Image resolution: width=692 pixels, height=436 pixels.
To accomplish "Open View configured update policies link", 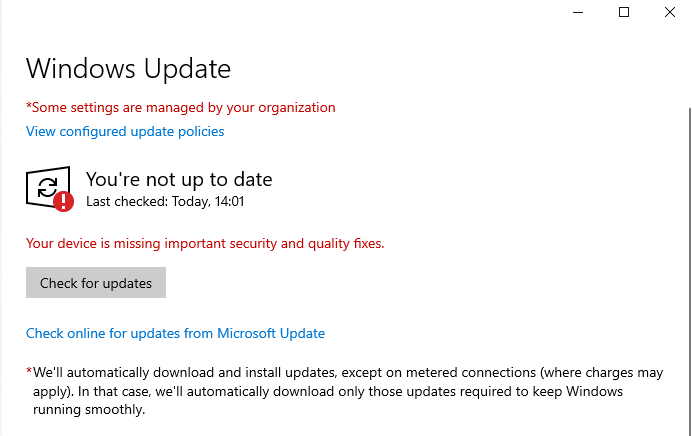I will click(x=125, y=131).
